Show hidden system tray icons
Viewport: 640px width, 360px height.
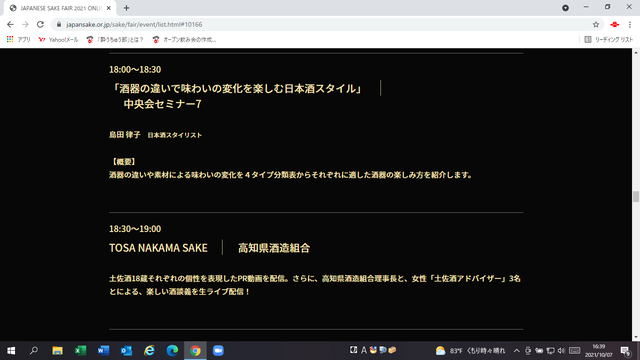(516, 351)
